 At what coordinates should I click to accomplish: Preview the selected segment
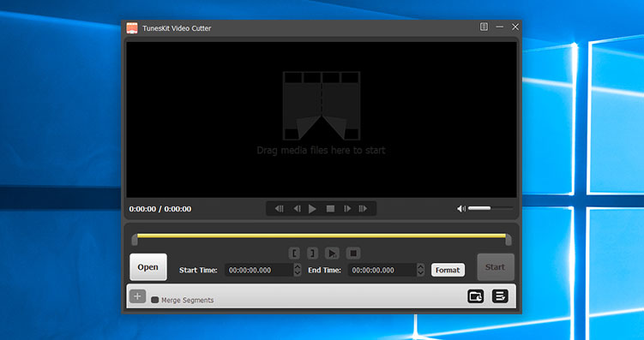tap(332, 254)
